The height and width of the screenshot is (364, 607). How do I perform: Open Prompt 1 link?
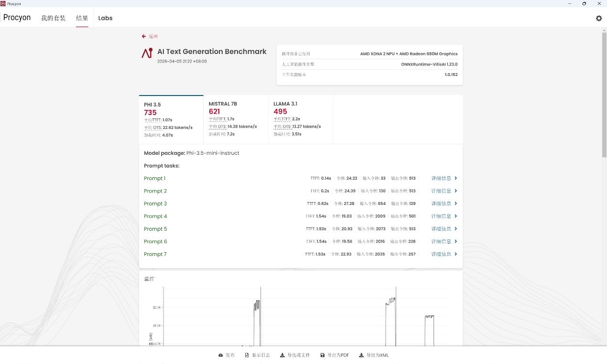pyautogui.click(x=154, y=178)
